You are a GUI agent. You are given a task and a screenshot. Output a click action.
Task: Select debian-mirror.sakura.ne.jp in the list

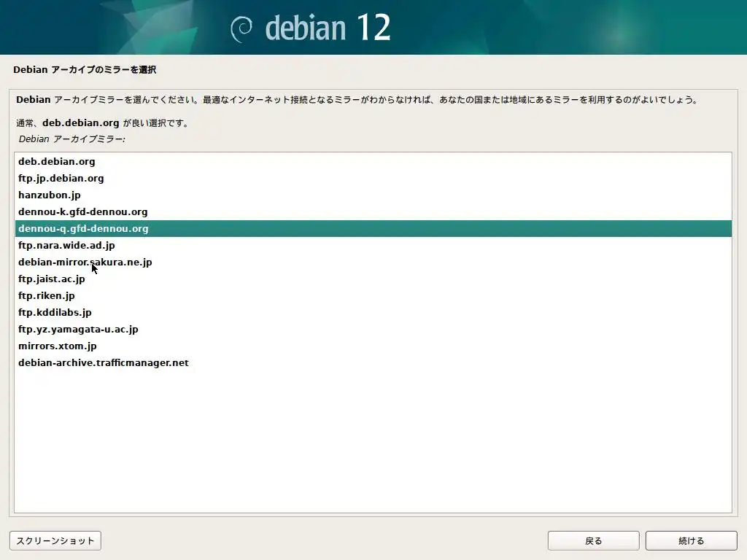(x=373, y=262)
